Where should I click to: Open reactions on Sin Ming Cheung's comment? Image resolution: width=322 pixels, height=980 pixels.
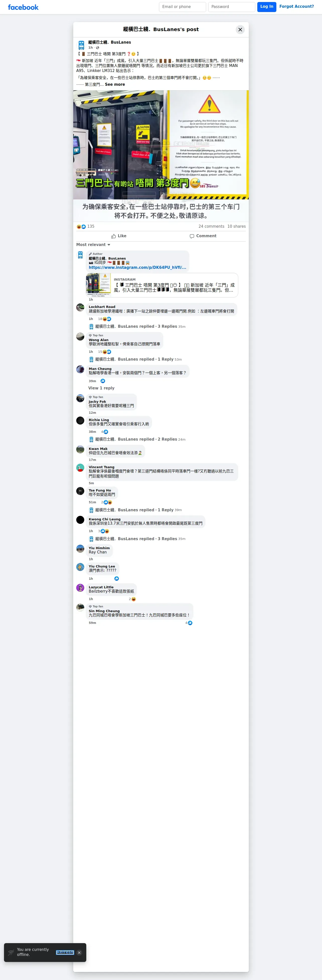coord(189,623)
